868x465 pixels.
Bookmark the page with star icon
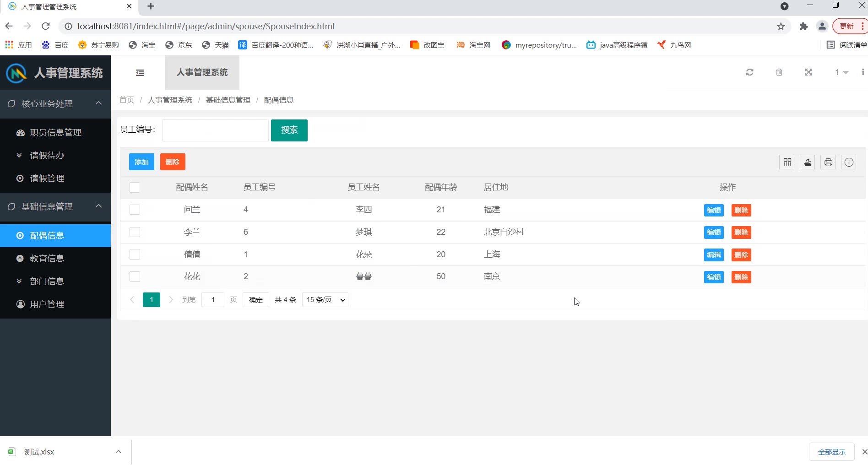coord(781,27)
